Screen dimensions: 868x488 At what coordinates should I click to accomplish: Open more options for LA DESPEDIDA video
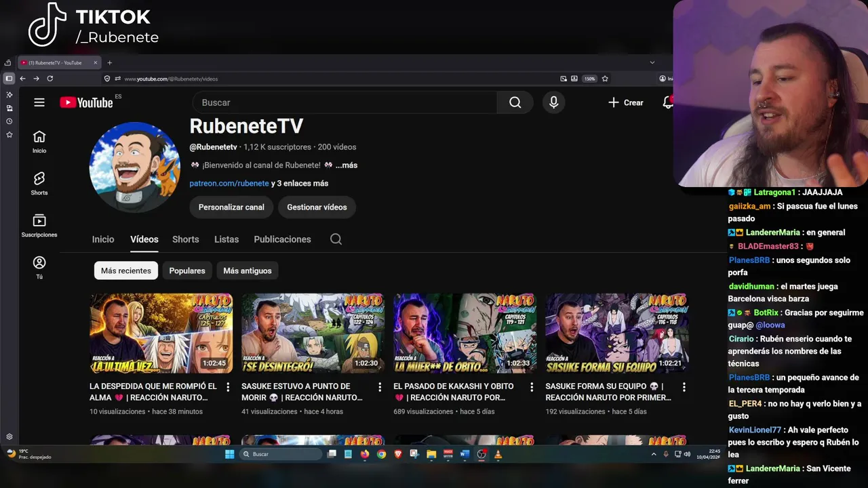228,387
